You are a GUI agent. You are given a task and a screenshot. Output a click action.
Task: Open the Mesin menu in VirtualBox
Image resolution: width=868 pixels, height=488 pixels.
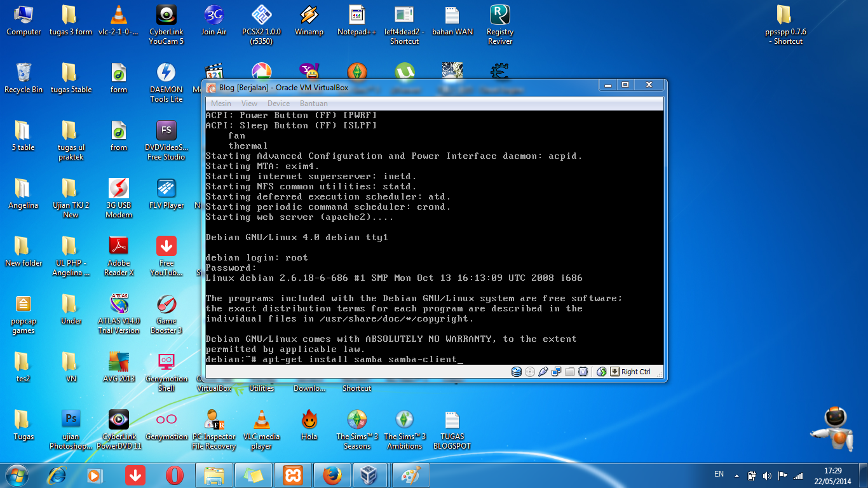pyautogui.click(x=222, y=103)
